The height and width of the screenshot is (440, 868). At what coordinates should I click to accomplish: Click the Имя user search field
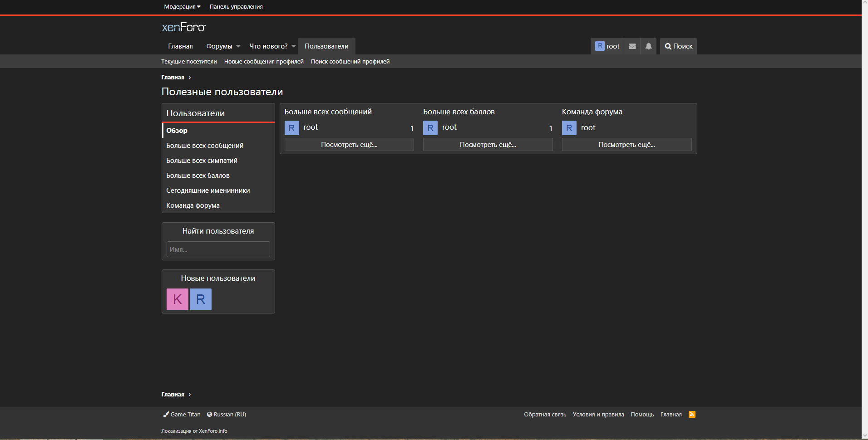(218, 249)
